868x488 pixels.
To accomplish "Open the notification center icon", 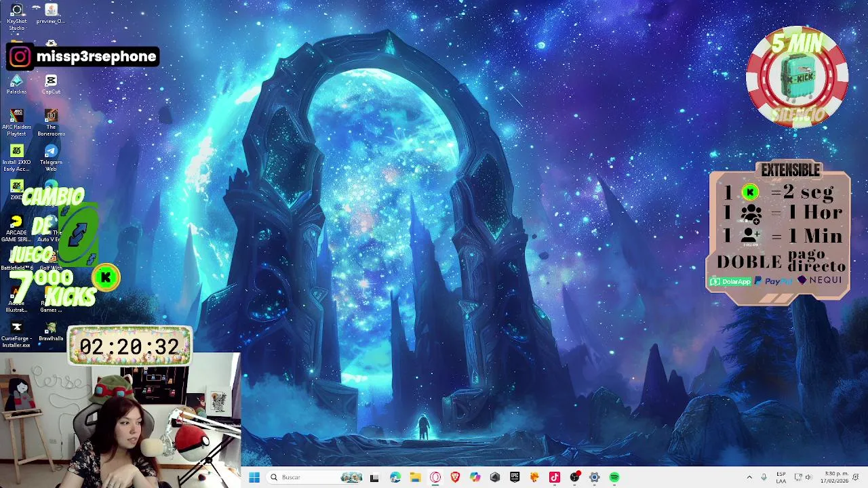I will click(x=856, y=477).
